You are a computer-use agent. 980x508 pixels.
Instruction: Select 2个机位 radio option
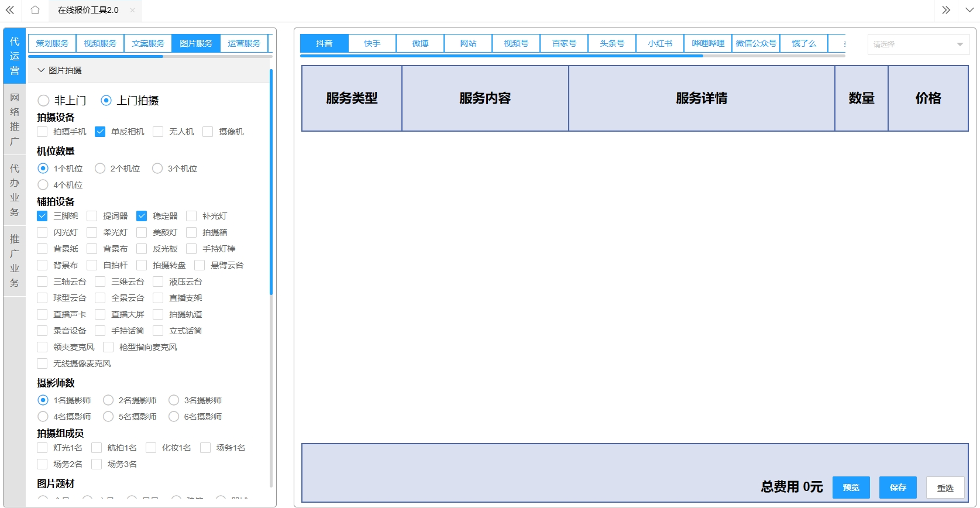(100, 169)
